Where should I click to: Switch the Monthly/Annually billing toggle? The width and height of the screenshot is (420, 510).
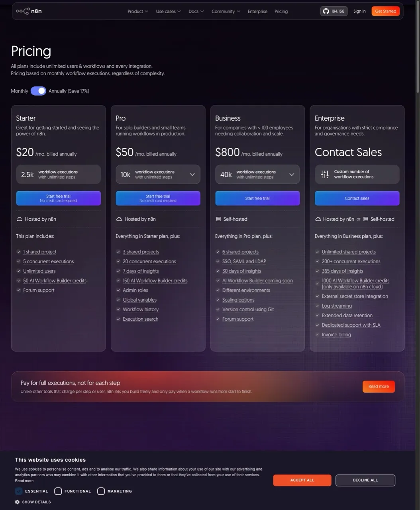[x=38, y=91]
